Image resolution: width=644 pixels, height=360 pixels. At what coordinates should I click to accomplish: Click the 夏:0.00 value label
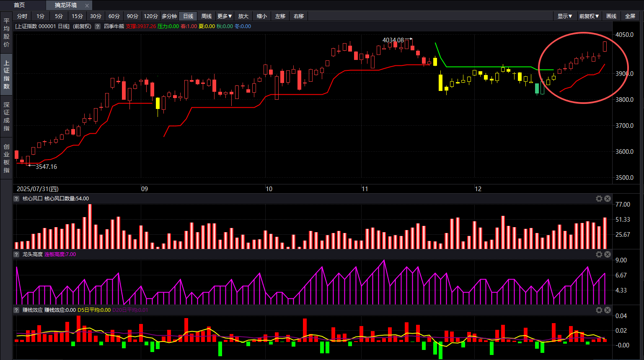(x=207, y=26)
